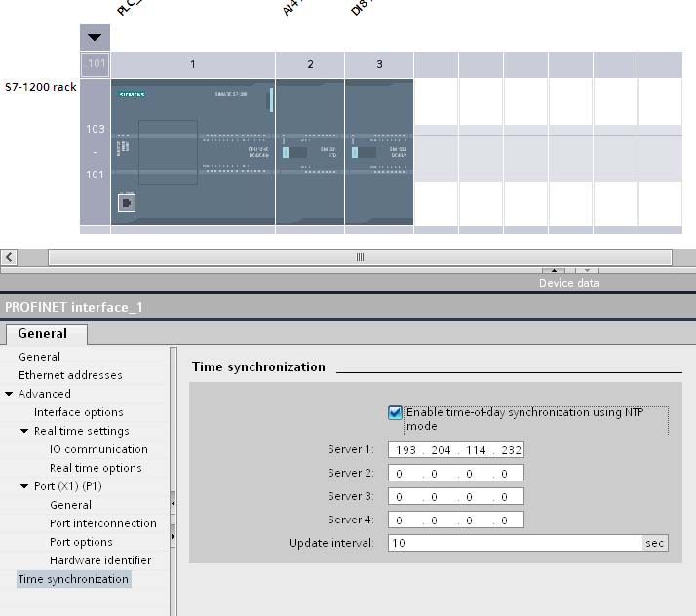Screen dimensions: 696x616
Task: Collapse the Advanced tree node
Action: coord(9,394)
